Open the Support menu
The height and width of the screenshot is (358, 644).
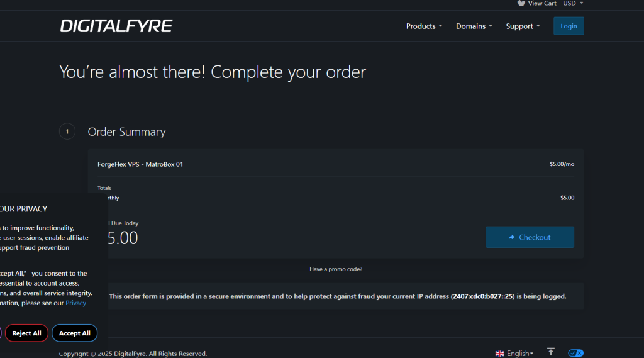(523, 26)
